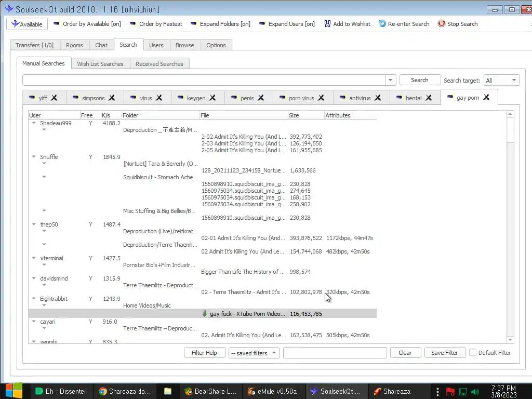Click the Clear filter button
532x399 pixels.
point(405,353)
